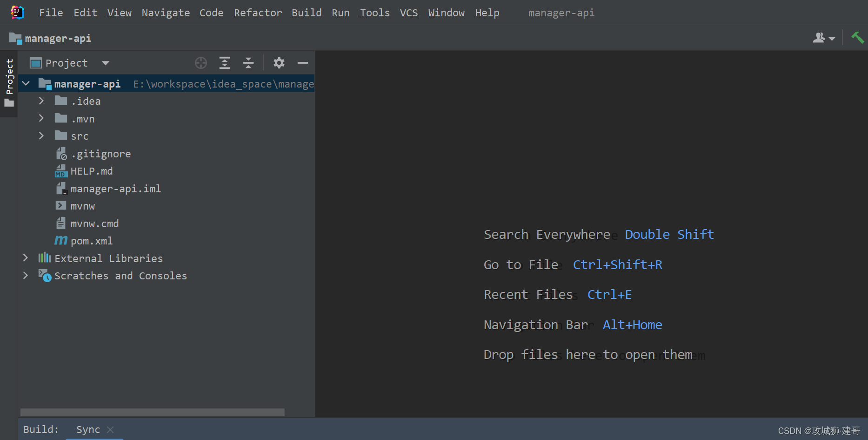This screenshot has width=868, height=440.
Task: Click the Double Shift shortcut text
Action: 669,234
